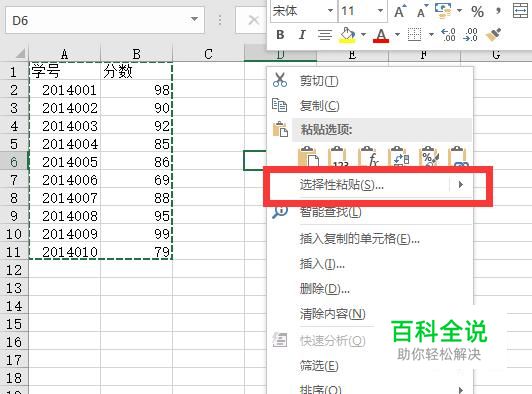The image size is (532, 394).
Task: Decrease decimal places in mini toolbar
Action: point(471,35)
